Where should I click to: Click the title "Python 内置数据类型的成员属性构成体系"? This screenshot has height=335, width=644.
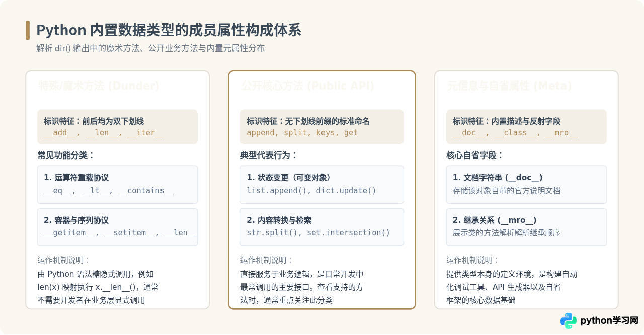coord(169,30)
